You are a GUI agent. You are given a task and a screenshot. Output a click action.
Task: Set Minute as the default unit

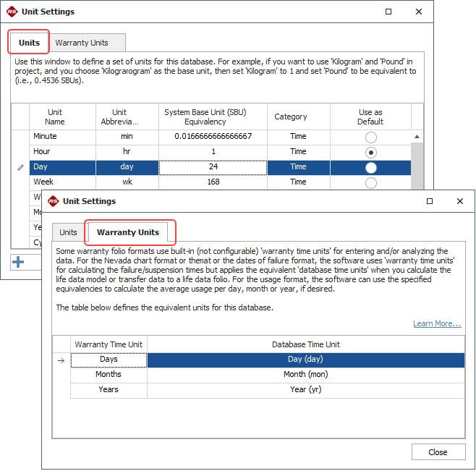[371, 137]
